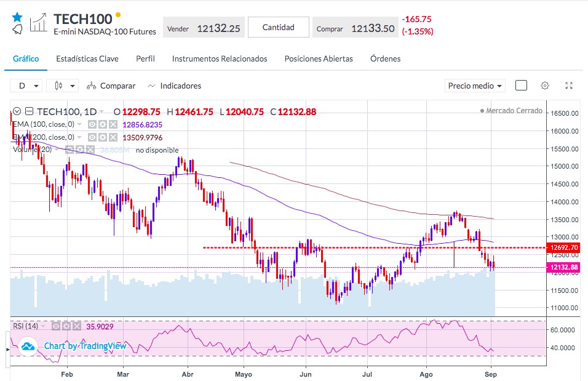The image size is (588, 381).
Task: Click the small arrow left of RSI pane
Action: 8,350
